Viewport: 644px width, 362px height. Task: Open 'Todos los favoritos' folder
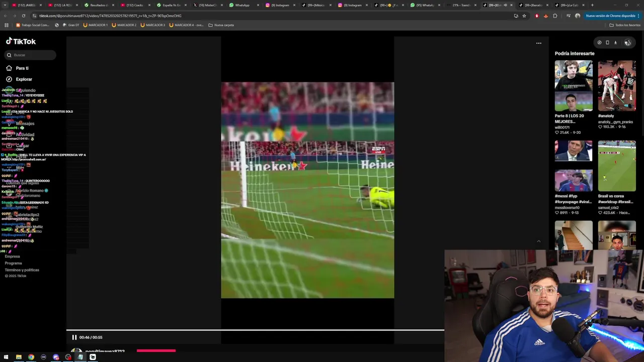625,25
